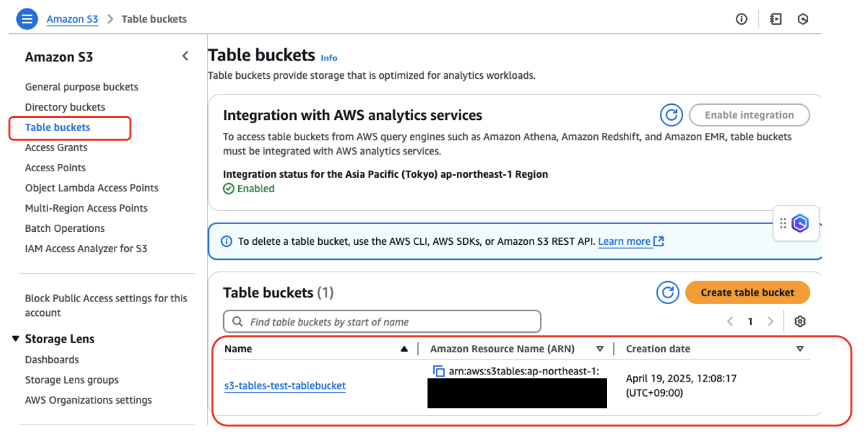Collapse the Amazon S3 side navigation

tap(185, 56)
